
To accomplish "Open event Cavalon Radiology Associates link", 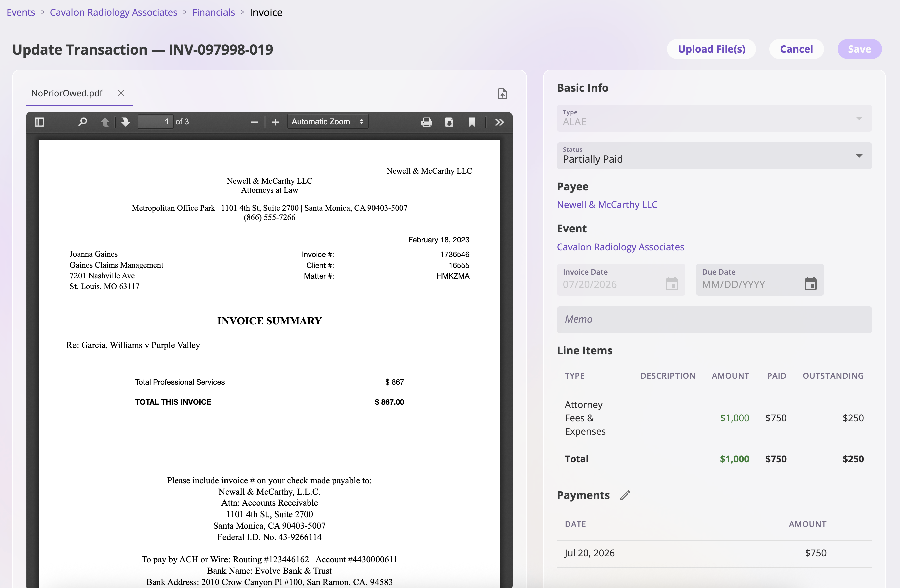I will tap(620, 247).
